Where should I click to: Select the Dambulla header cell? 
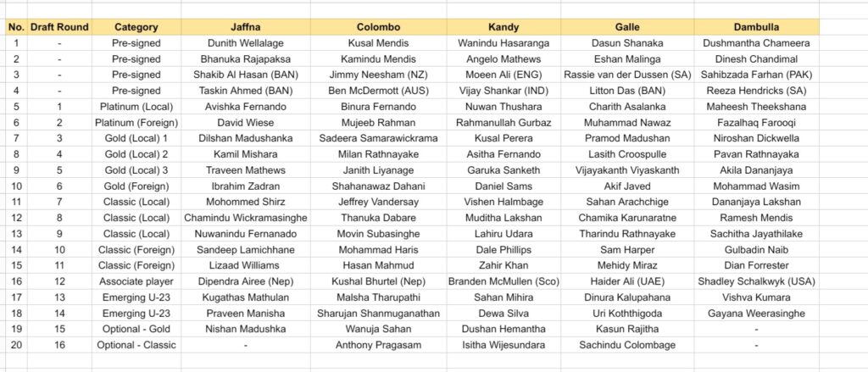757,26
